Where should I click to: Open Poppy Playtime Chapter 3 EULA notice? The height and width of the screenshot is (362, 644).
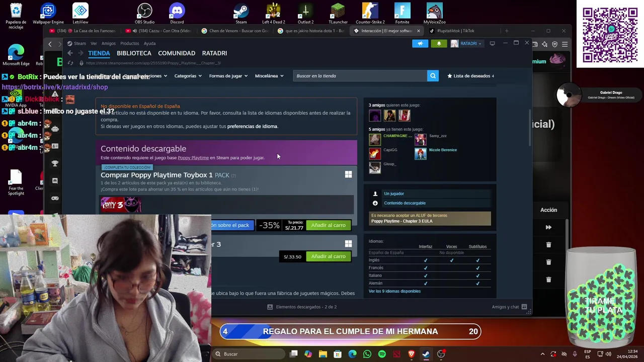pyautogui.click(x=430, y=218)
